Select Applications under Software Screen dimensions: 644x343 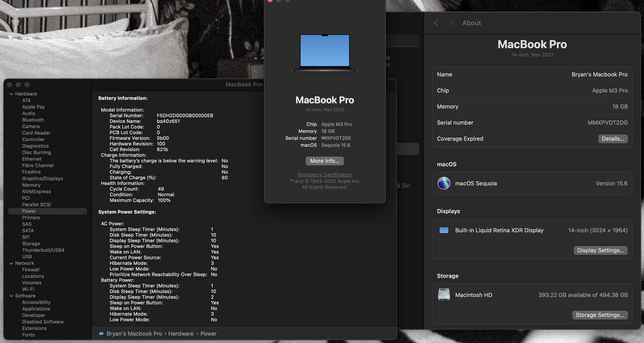36,309
